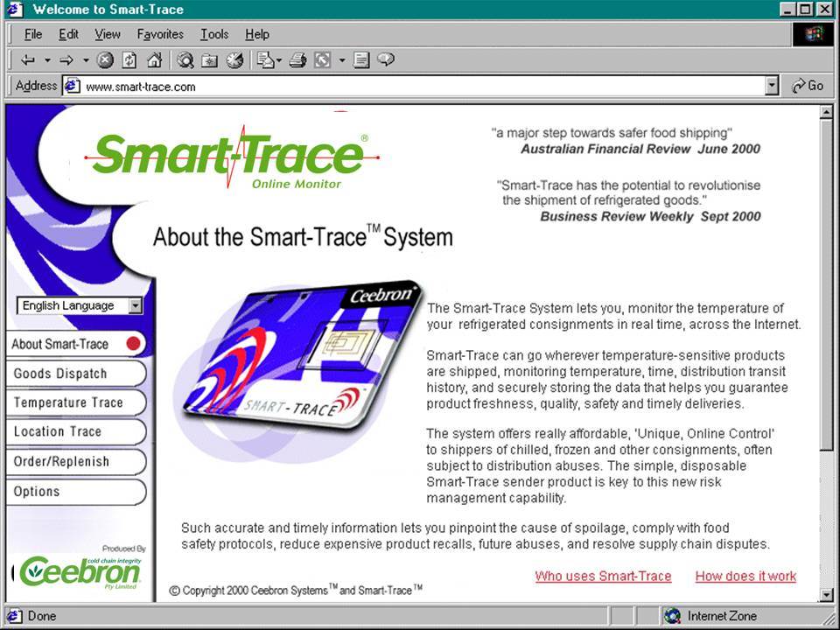This screenshot has height=630, width=840.
Task: Follow the How does it work link
Action: point(745,576)
